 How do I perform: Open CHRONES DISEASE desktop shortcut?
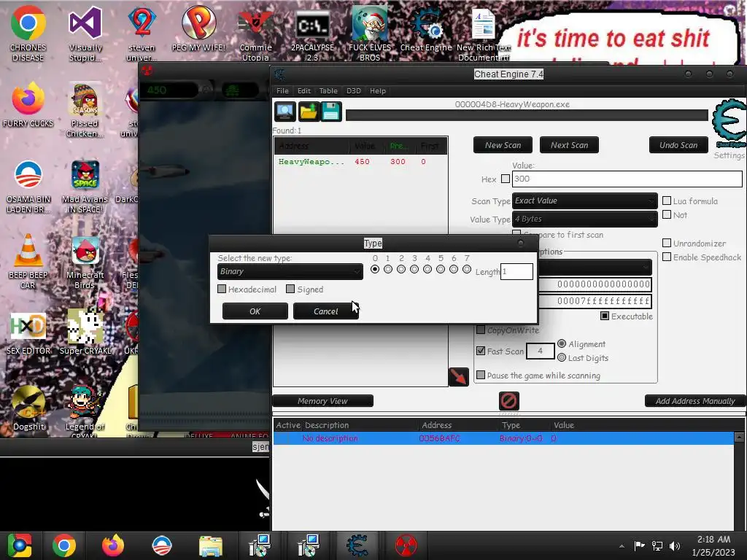point(28,34)
